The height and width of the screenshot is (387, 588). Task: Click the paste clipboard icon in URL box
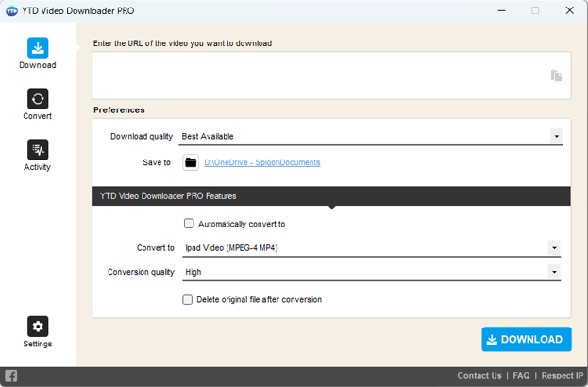pyautogui.click(x=556, y=76)
